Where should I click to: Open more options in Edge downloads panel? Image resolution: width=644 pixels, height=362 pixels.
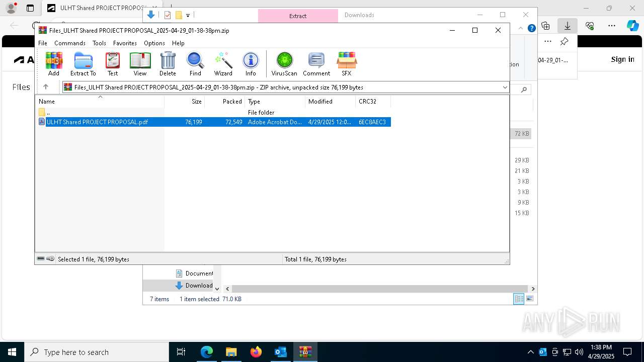click(548, 42)
